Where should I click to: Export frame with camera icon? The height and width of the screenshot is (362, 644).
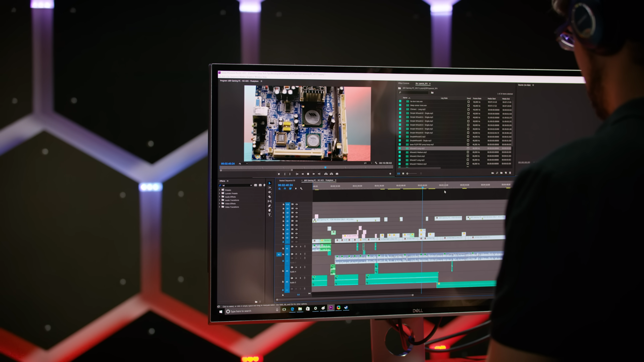337,174
